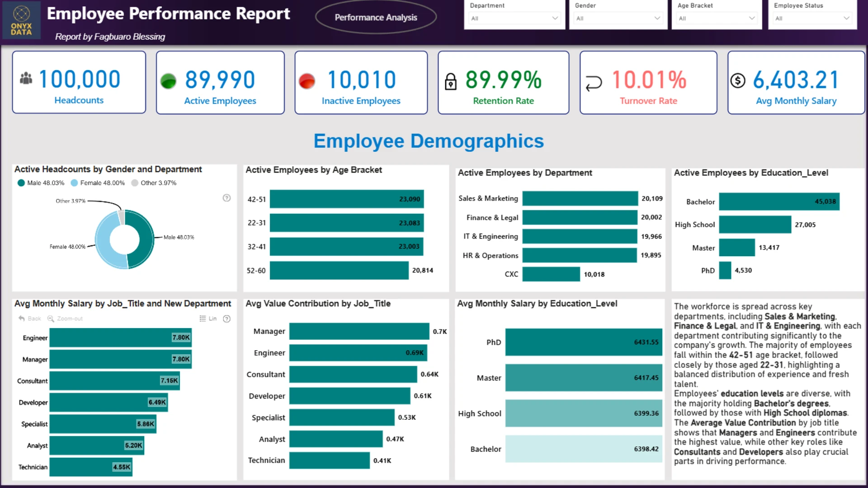Viewport: 868px width, 488px height.
Task: Select the High School active employees bar
Action: 755,225
